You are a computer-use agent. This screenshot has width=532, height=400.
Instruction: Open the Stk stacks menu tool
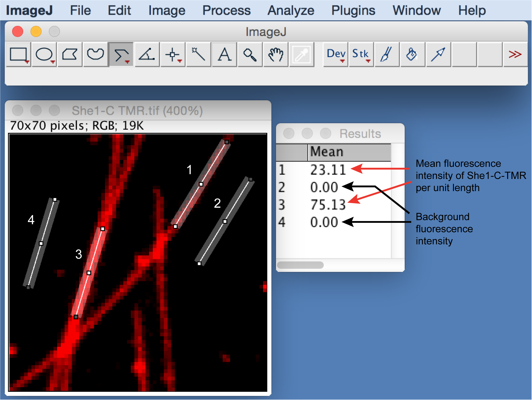point(361,54)
